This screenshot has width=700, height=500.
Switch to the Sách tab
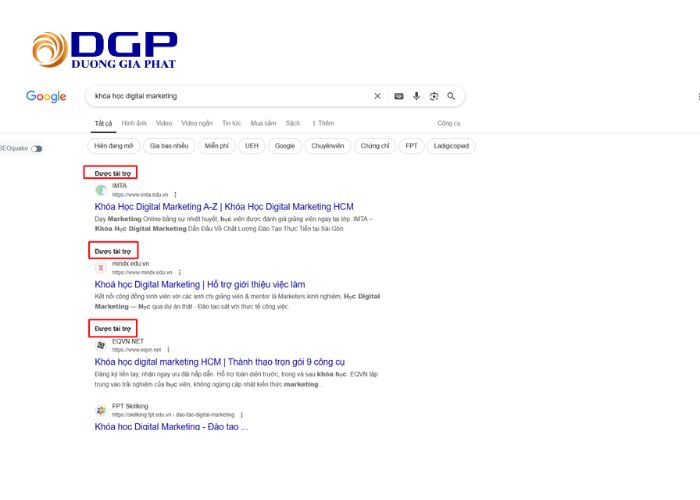pos(293,123)
